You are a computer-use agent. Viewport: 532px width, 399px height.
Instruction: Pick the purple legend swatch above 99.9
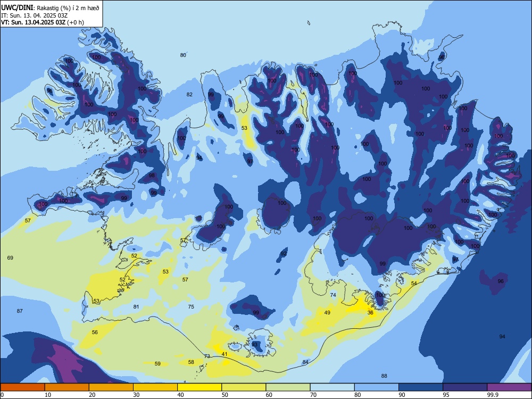coord(509,387)
